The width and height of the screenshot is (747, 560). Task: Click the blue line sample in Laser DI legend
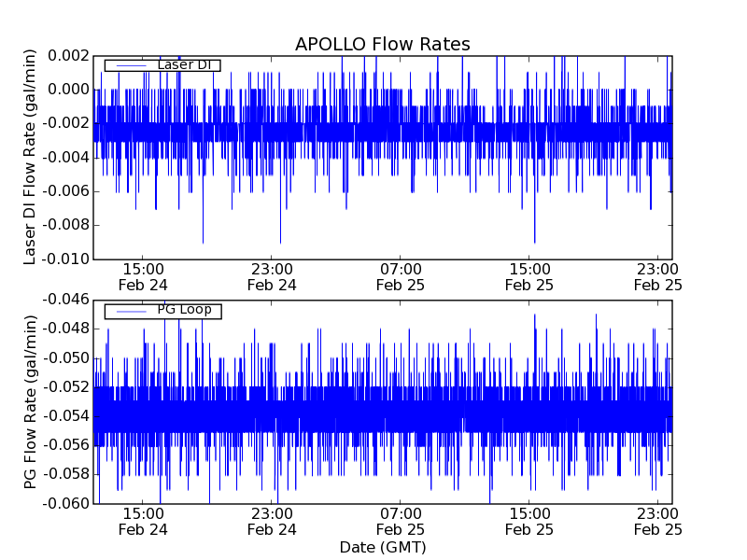[x=130, y=65]
